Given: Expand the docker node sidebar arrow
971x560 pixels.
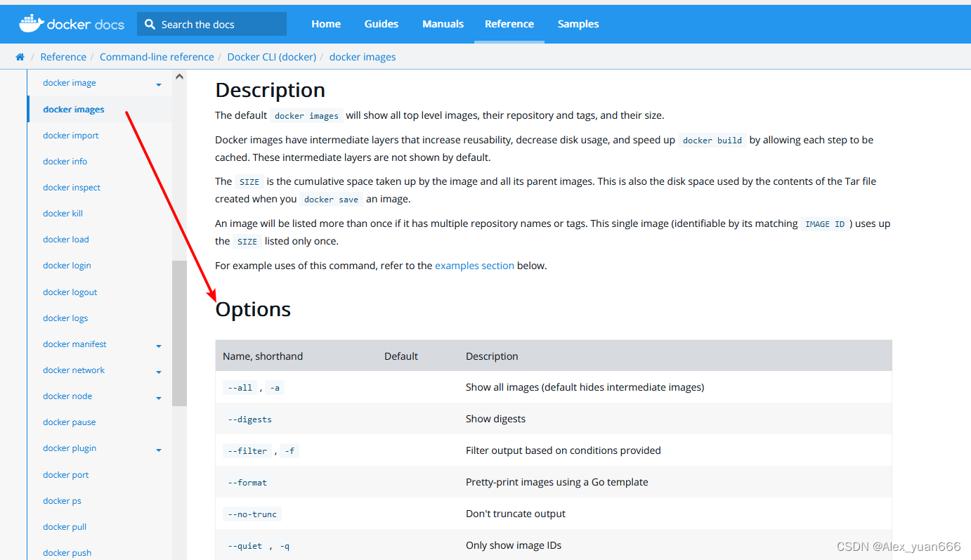Looking at the screenshot, I should click(x=159, y=398).
